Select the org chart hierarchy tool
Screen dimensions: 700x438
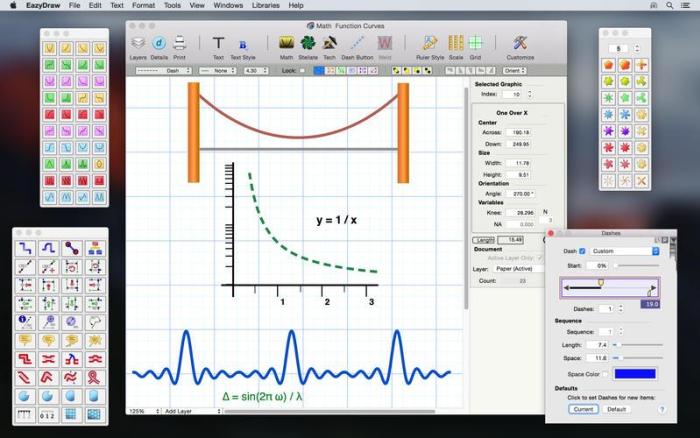pos(95,248)
